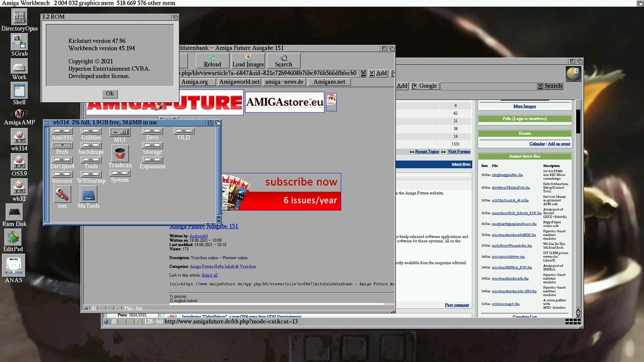This screenshot has width=644, height=362.
Task: Open the Amiga Future Ausgabe 151 link
Action: point(204,226)
